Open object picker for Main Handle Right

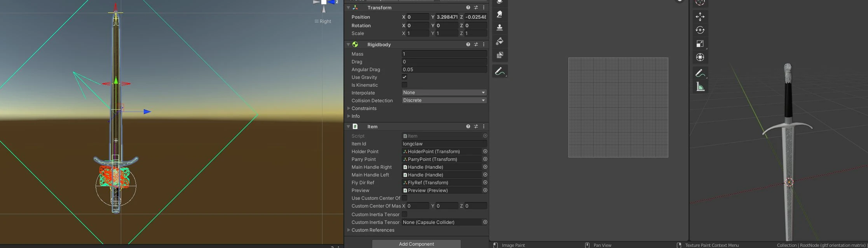(485, 167)
